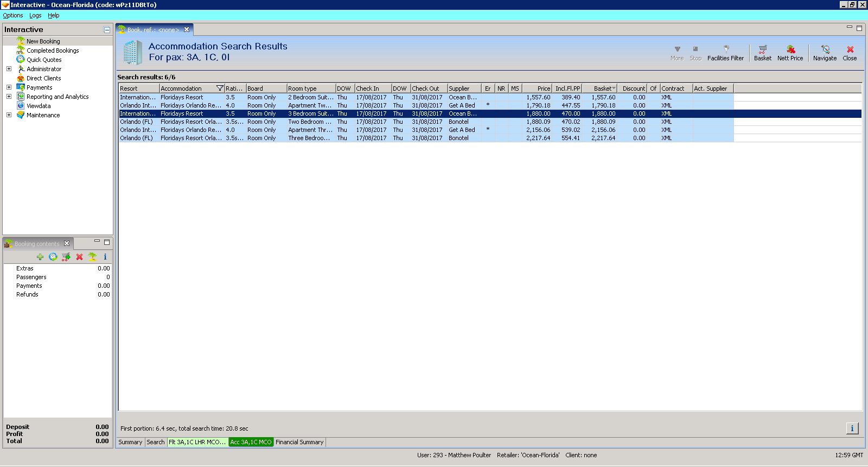Click the green plus add icon
The image size is (868, 467).
(x=40, y=257)
